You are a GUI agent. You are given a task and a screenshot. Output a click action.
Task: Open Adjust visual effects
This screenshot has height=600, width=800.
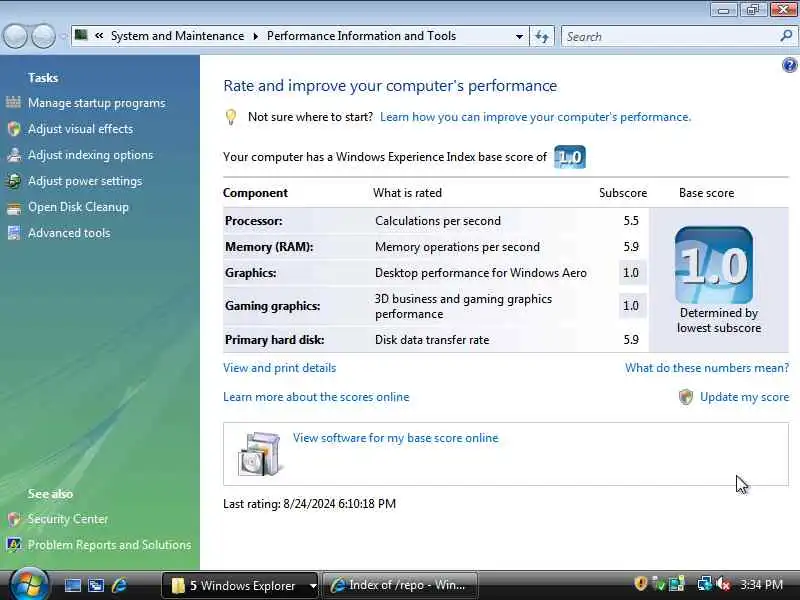click(81, 129)
